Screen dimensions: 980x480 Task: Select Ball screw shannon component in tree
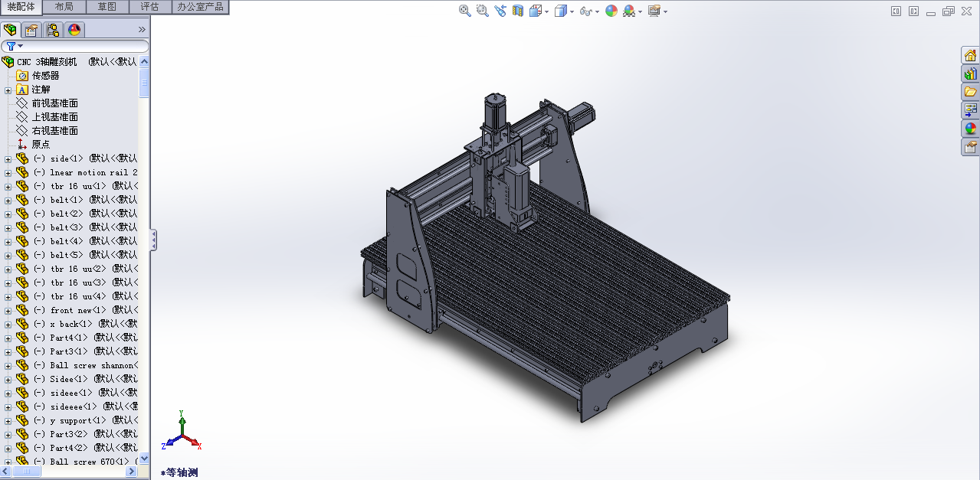coord(92,365)
